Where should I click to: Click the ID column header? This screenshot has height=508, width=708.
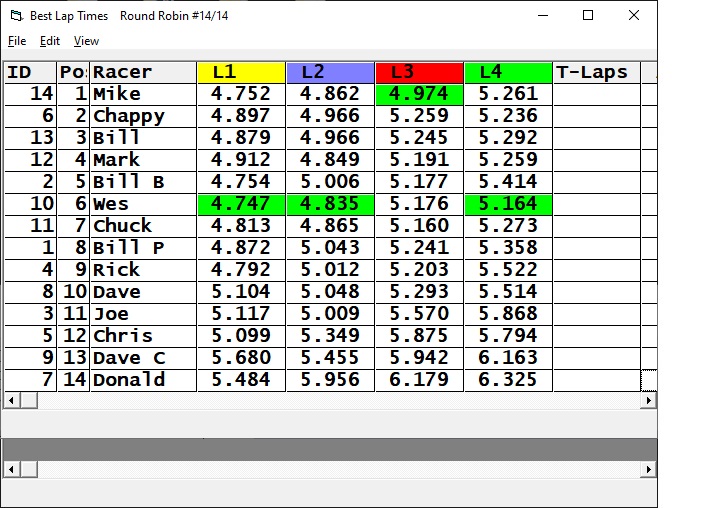(x=29, y=72)
